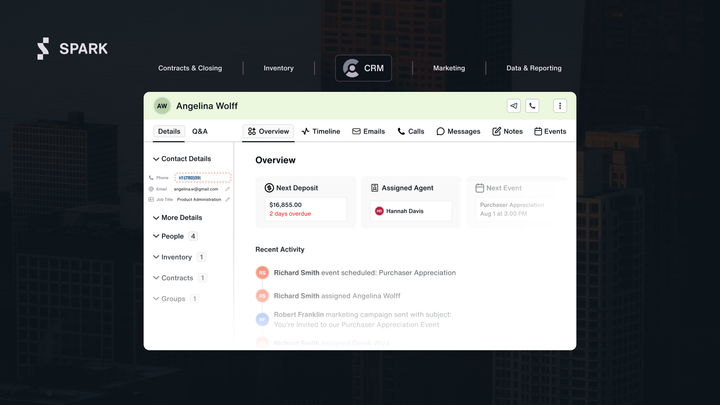Click the phone call icon button
This screenshot has height=405, width=720.
(x=532, y=106)
